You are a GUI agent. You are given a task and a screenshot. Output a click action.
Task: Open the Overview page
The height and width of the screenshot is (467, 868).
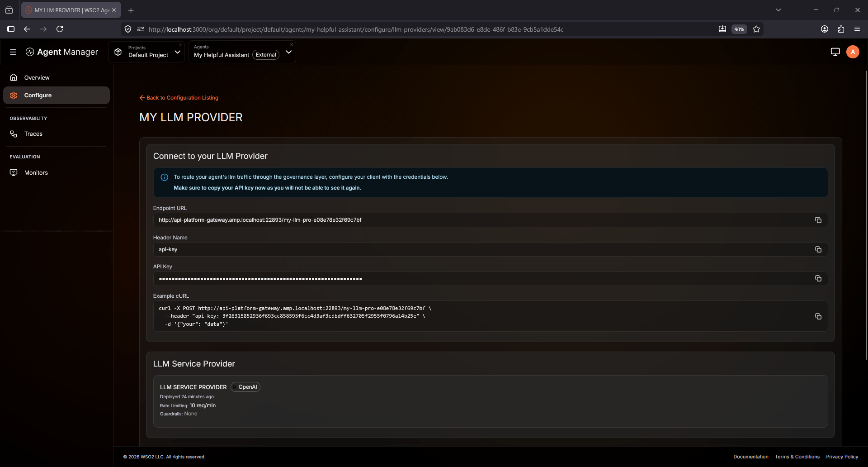pyautogui.click(x=57, y=77)
